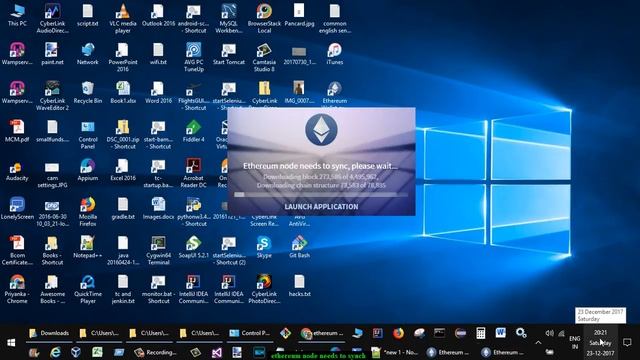Switch to Chrome ethereum taskbar window
This screenshot has width=640, height=360.
point(322,333)
